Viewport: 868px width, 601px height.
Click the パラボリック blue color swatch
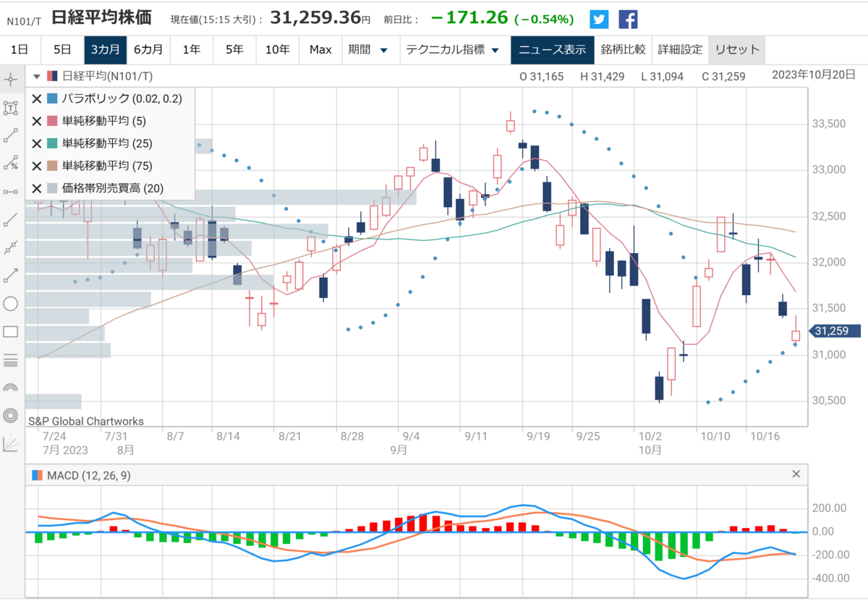point(52,98)
